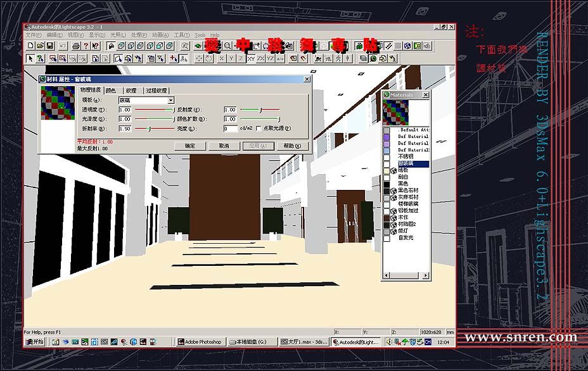The width and height of the screenshot is (588, 371).
Task: Click the 折射率 refraction index value field
Action: click(x=125, y=128)
